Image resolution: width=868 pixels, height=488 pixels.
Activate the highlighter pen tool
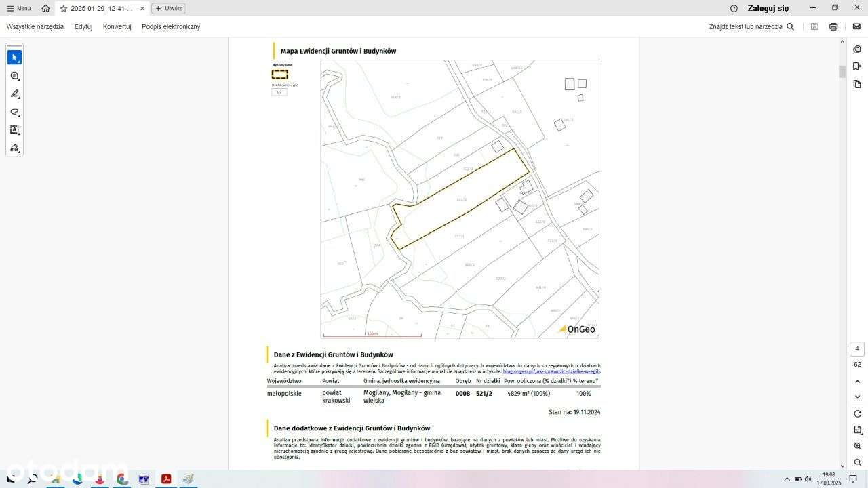point(14,94)
